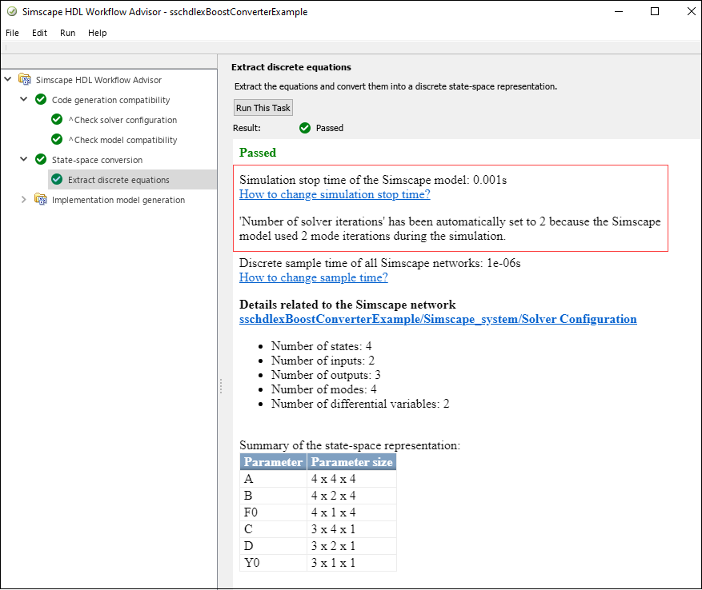Collapse the Simscape HDL Workflow Advisor root node
The height and width of the screenshot is (590, 702).
pyautogui.click(x=8, y=79)
